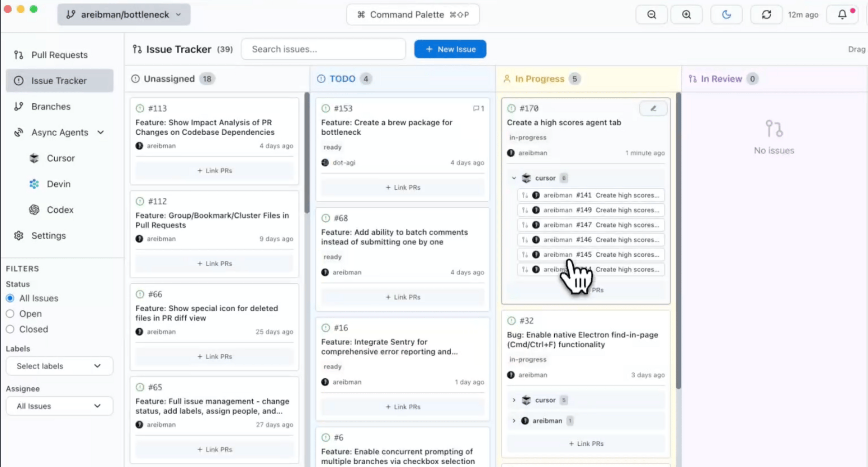The width and height of the screenshot is (868, 467).
Task: Open the comment count icon on issue #153
Action: click(x=478, y=109)
